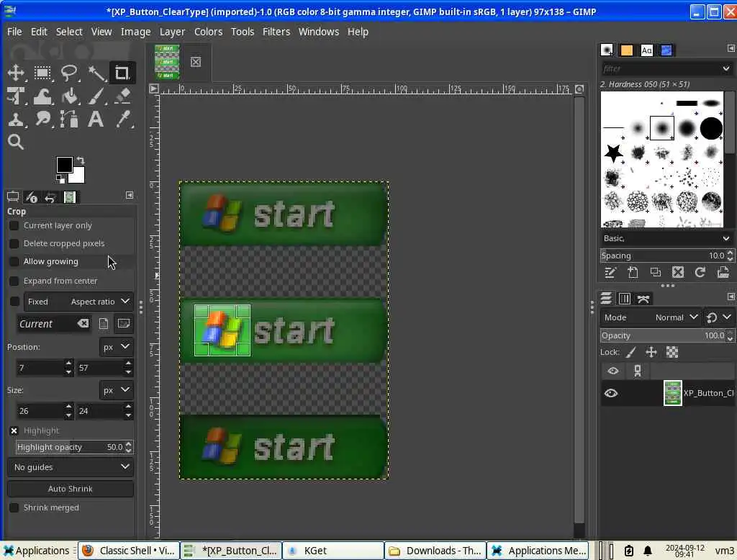Switch to KGet in the taskbar
The width and height of the screenshot is (737, 560).
(333, 551)
